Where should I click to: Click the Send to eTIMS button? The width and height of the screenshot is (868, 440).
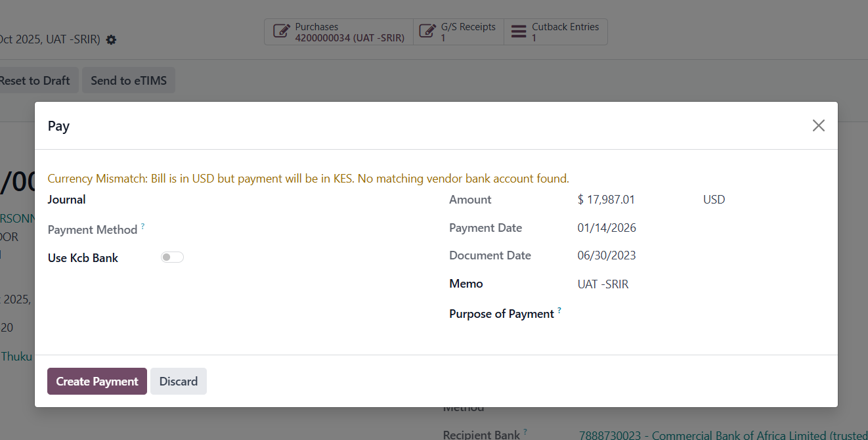pos(129,81)
